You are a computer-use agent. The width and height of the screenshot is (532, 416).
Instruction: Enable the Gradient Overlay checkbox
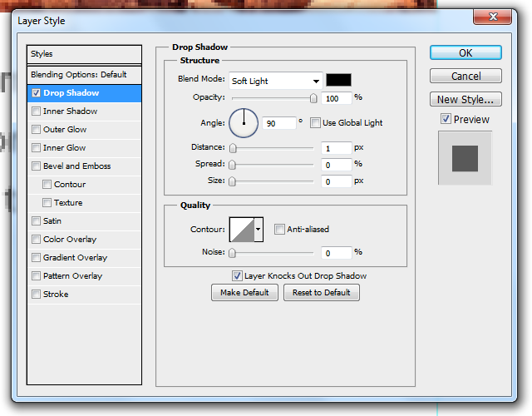[x=36, y=258]
